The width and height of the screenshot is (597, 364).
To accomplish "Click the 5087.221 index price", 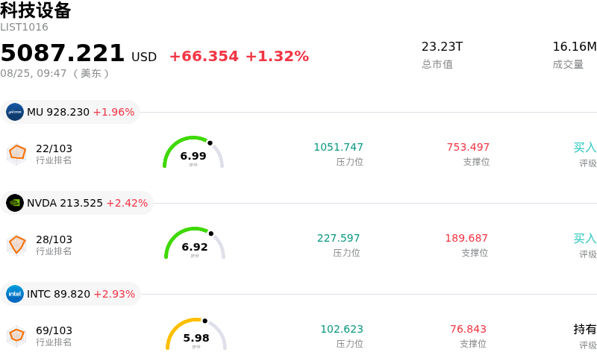I will (x=63, y=52).
